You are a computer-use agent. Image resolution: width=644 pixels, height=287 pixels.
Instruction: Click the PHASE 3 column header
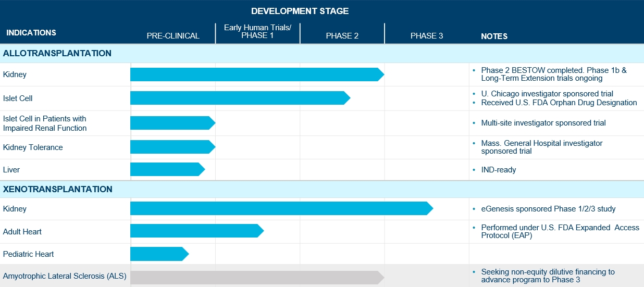pyautogui.click(x=427, y=36)
